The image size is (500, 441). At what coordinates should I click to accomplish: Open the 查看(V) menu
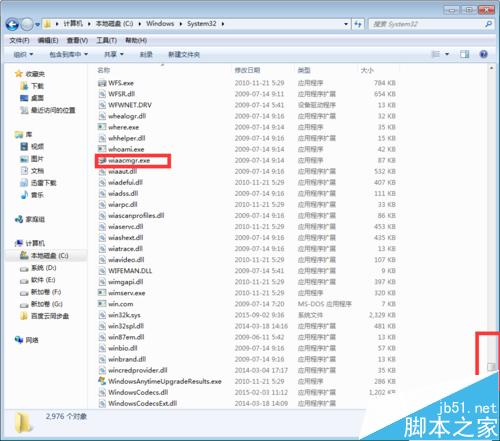(77, 40)
